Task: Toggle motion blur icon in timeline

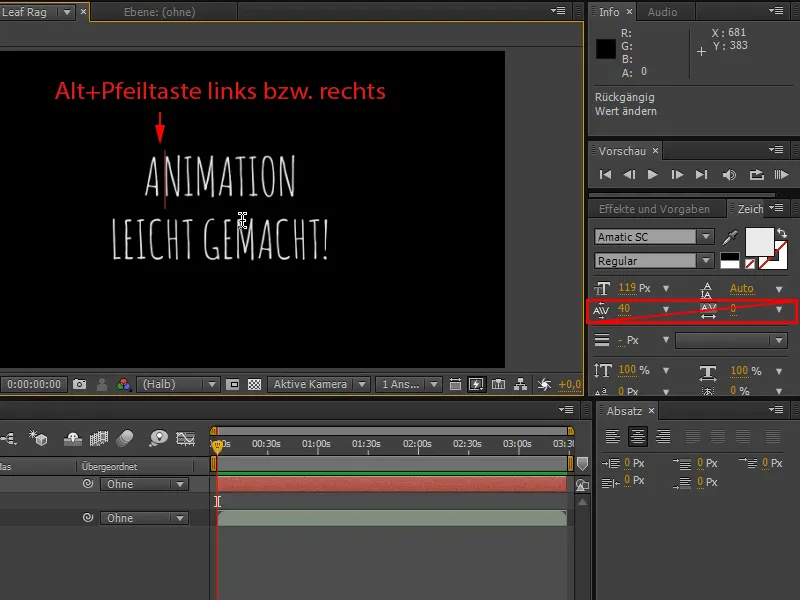Action: [124, 438]
